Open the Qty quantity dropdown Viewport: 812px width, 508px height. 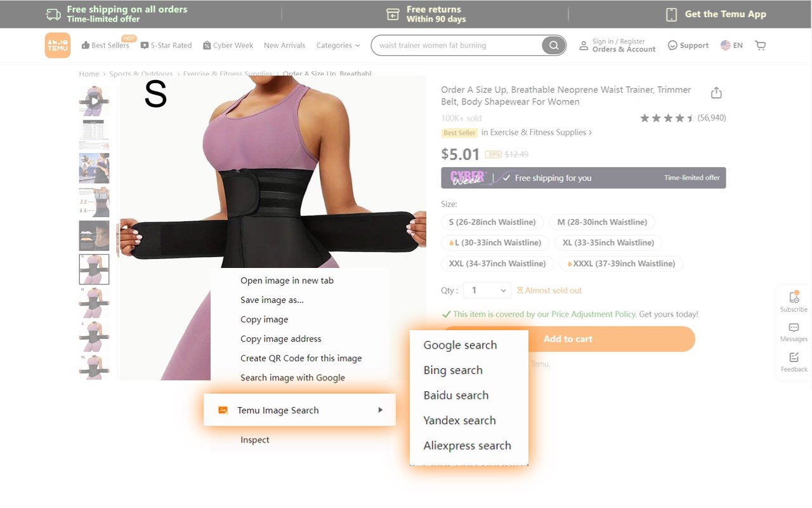click(487, 290)
